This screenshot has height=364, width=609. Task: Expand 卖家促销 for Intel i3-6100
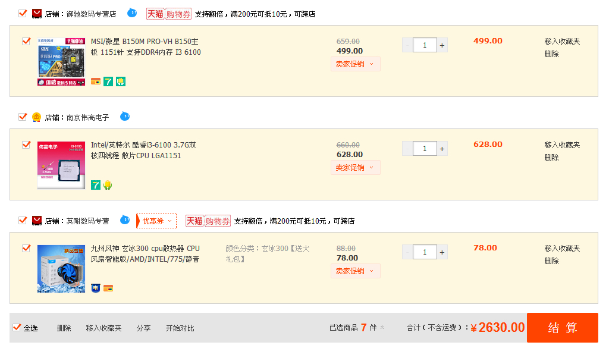coord(356,168)
